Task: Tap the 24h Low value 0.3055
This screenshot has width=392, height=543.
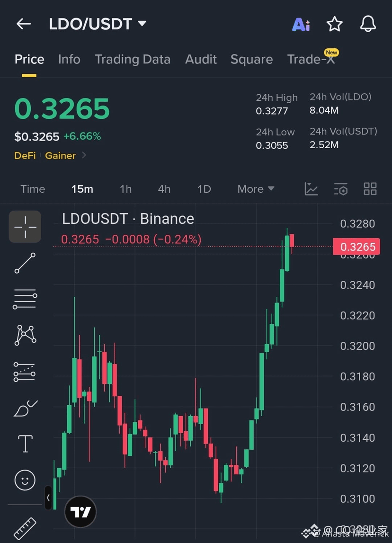Action: (272, 145)
